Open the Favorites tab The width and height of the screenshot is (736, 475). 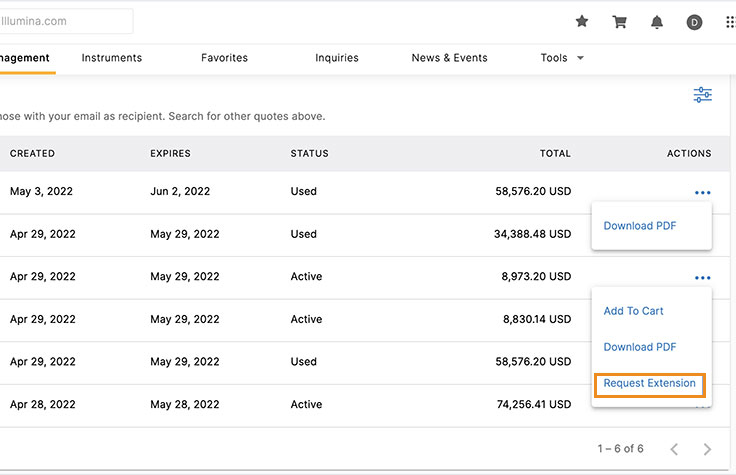(224, 58)
